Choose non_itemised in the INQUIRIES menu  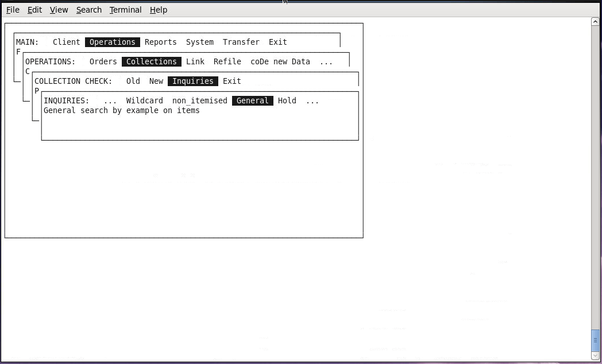point(199,100)
